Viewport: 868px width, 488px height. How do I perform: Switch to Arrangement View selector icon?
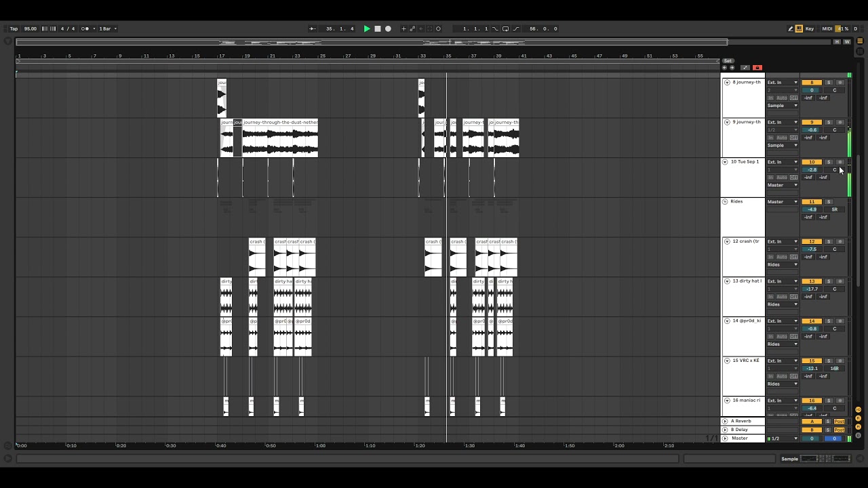coord(861,41)
